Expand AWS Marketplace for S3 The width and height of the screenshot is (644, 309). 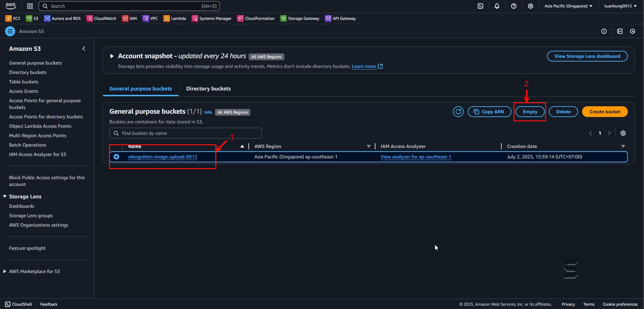pos(5,271)
